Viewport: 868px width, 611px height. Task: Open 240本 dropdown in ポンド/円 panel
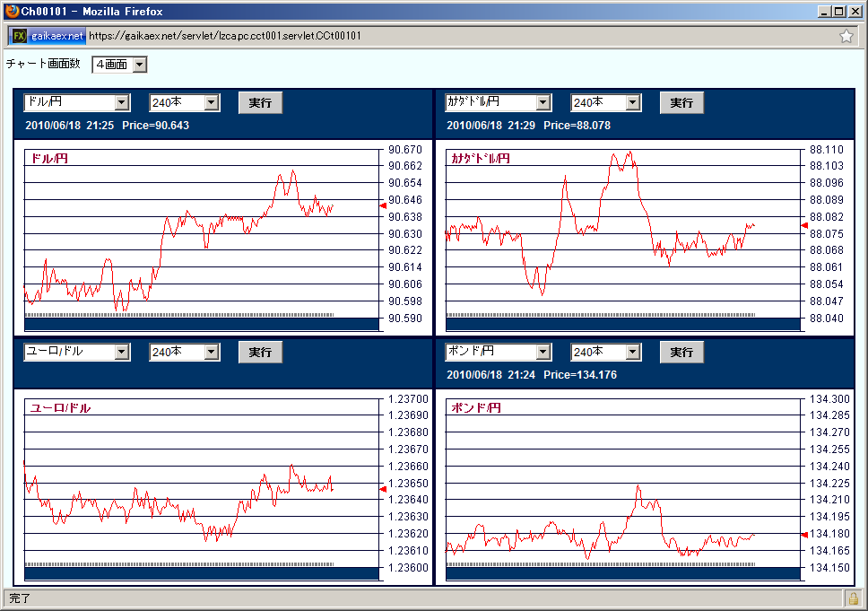coord(605,352)
